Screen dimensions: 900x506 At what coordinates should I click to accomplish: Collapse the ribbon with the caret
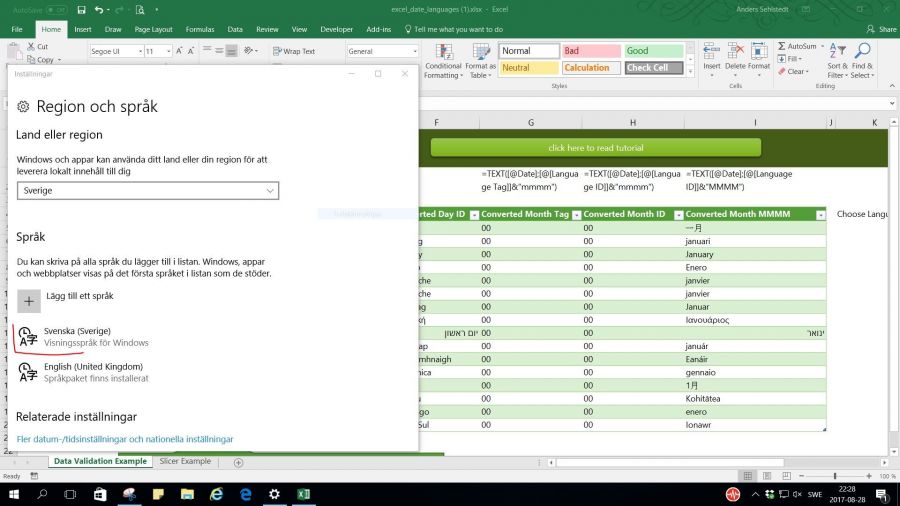click(x=892, y=86)
